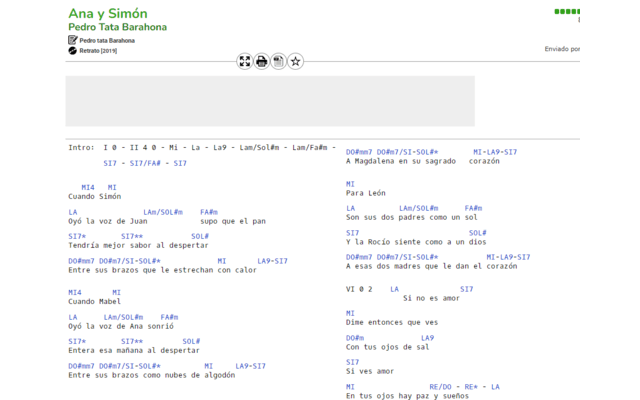Show RE/DO chord above paz y sueños line

pyautogui.click(x=440, y=387)
